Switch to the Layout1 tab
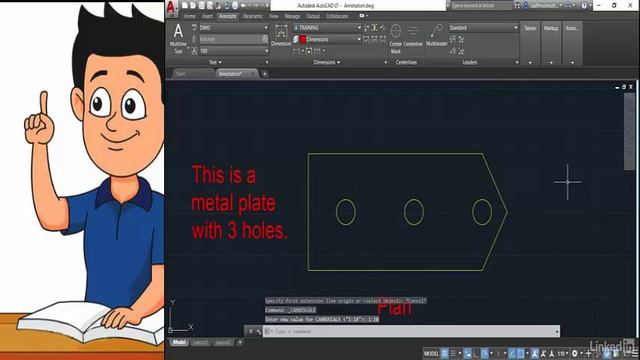 click(200, 342)
